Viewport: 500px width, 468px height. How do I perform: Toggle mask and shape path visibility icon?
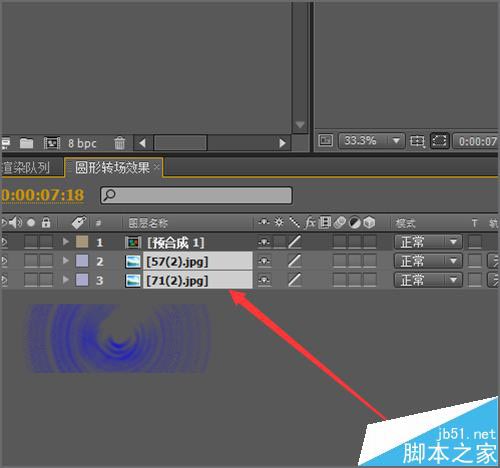(439, 141)
